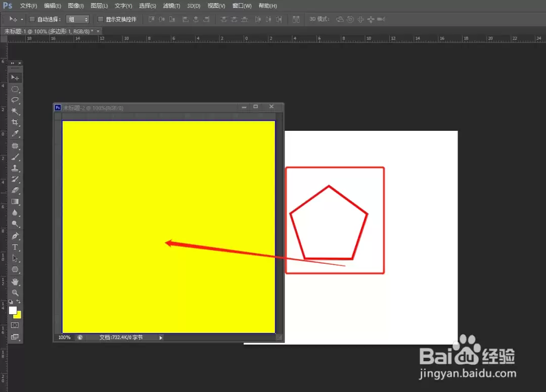Reset to default foreground and background colors
Viewport: 546px width, 392px height.
11,302
